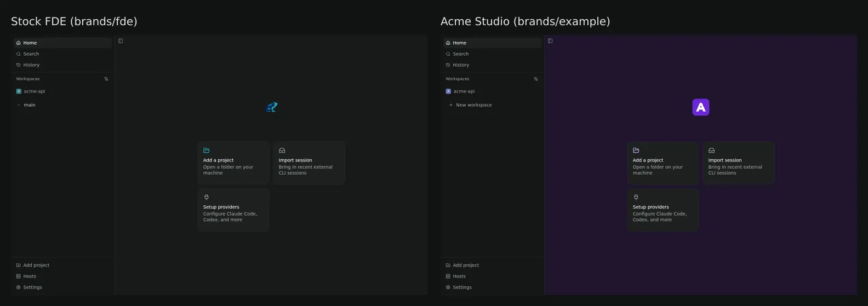Click the purple A logo in Acme Studio
The image size is (868, 306).
point(701,107)
